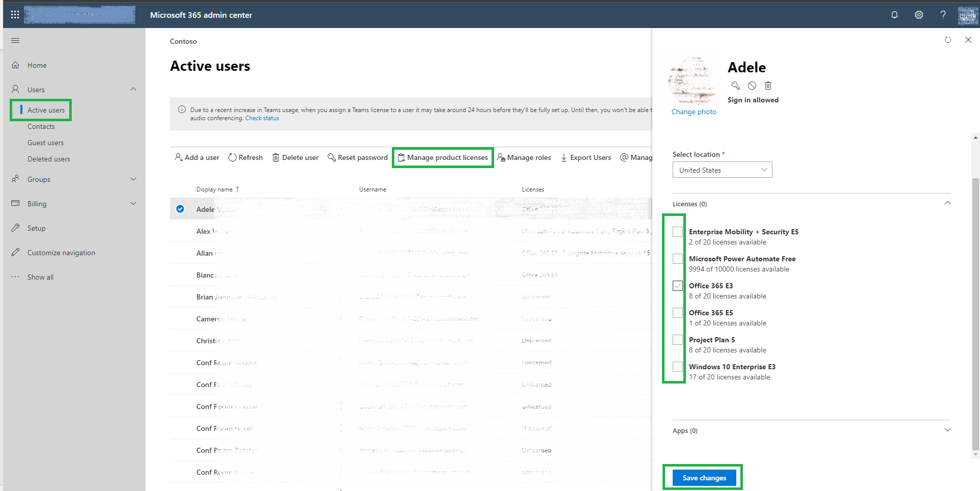Refresh Adele's details panel
980x491 pixels.
tap(947, 40)
